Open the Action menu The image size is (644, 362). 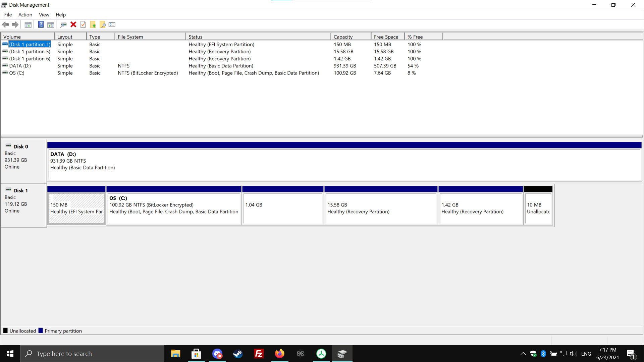tap(25, 15)
